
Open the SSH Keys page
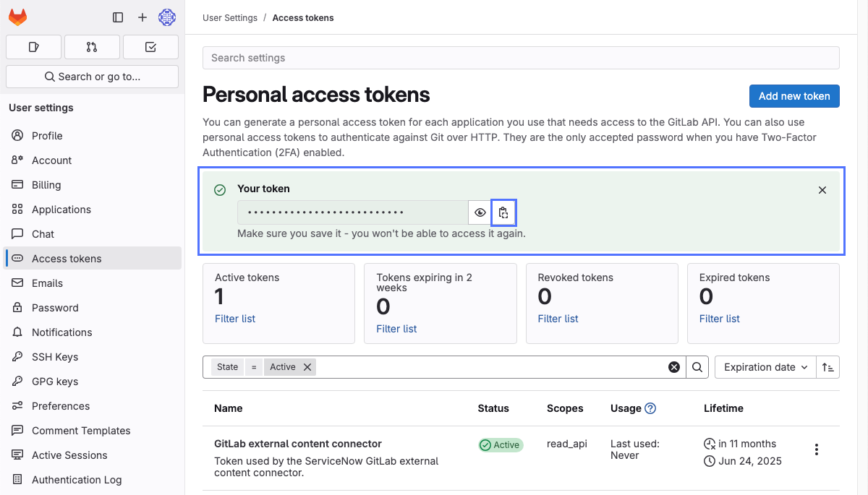click(93, 357)
